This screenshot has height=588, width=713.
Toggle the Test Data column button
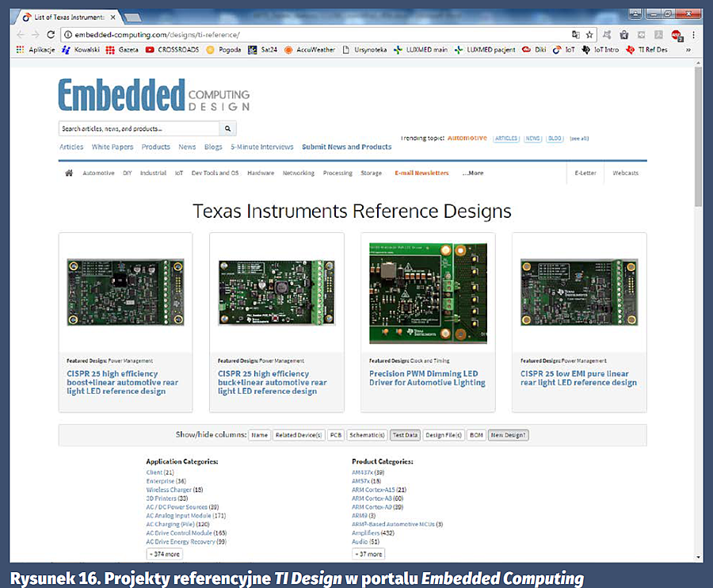[405, 435]
